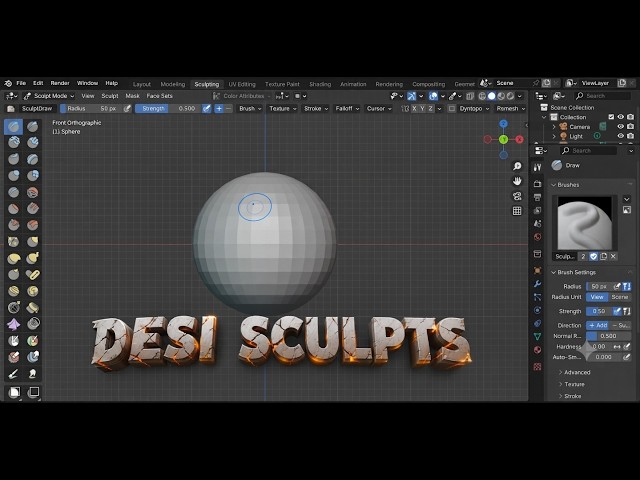This screenshot has height=480, width=640.
Task: Open the Brush dropdown in header
Action: tap(250, 109)
